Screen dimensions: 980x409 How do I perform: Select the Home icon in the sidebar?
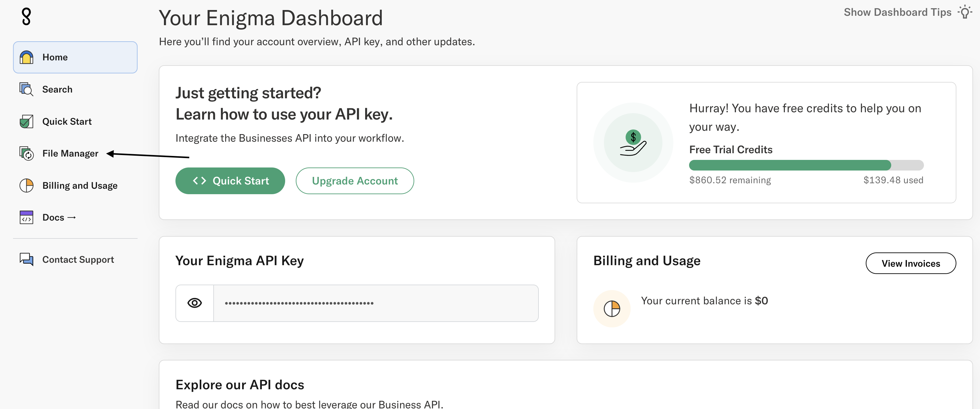pos(26,57)
